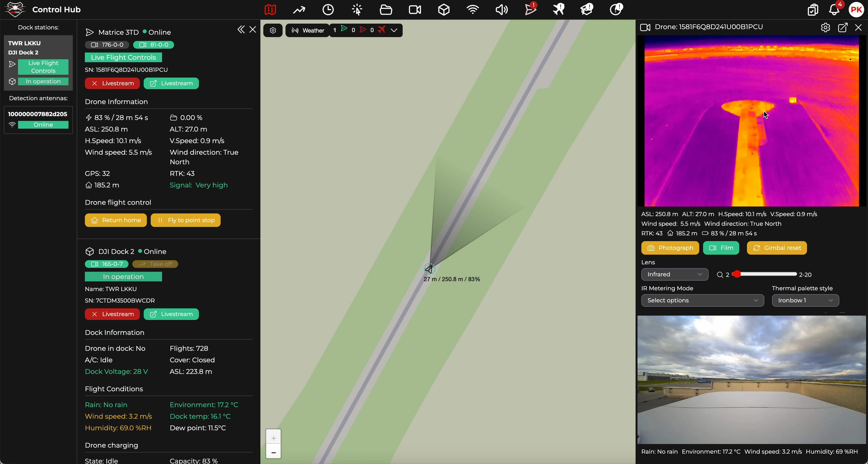Open the folder files icon in top bar
The image size is (868, 464).
pyautogui.click(x=386, y=9)
